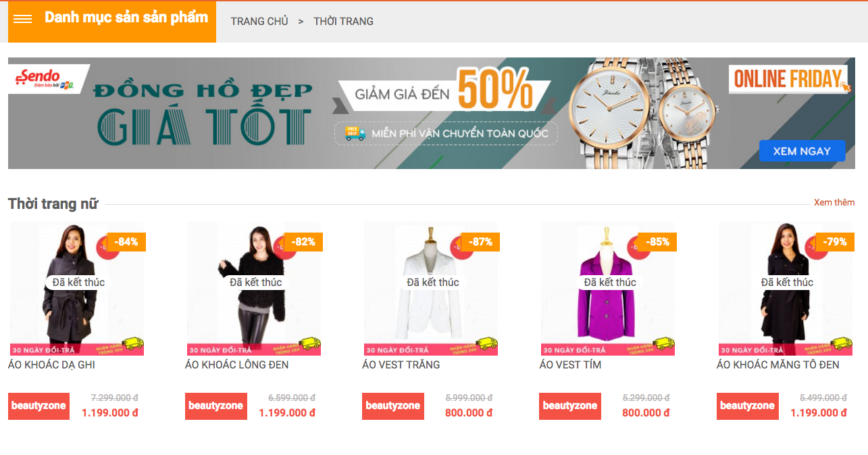Click the Xem Ngay button
This screenshot has height=455, width=868.
point(802,151)
